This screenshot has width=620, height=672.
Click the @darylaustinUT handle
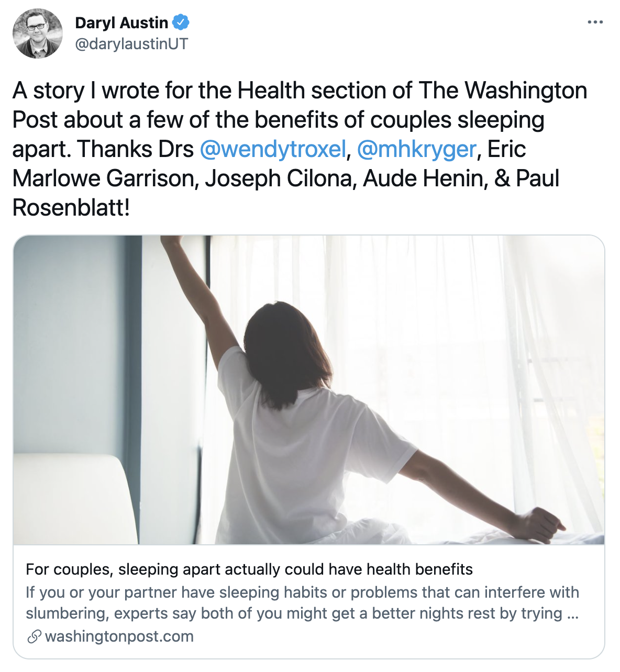click(131, 43)
